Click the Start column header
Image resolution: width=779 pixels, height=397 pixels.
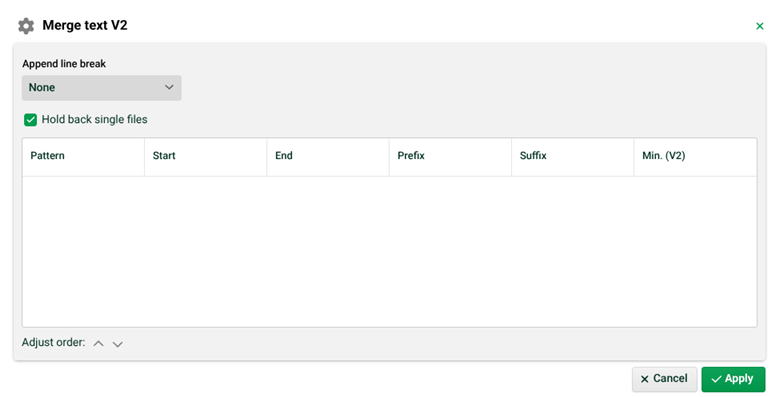coord(206,156)
